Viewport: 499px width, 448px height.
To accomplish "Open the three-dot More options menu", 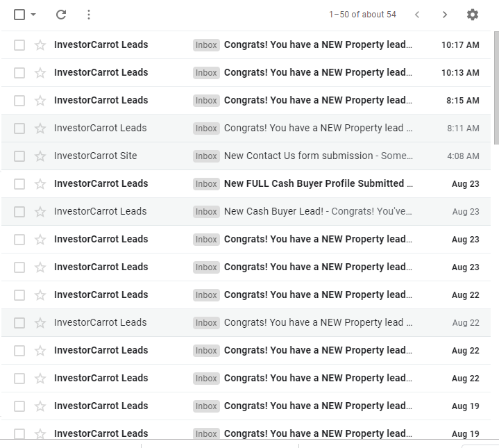I will pos(89,15).
